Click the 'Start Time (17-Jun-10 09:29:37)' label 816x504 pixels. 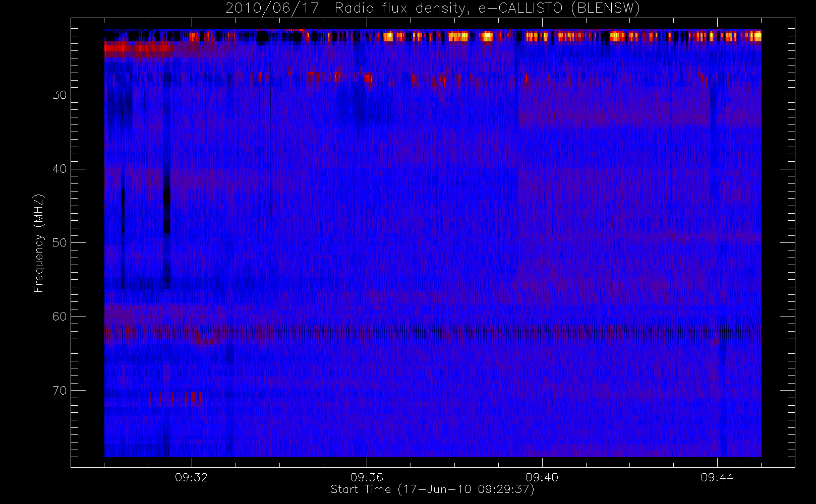[x=432, y=489]
